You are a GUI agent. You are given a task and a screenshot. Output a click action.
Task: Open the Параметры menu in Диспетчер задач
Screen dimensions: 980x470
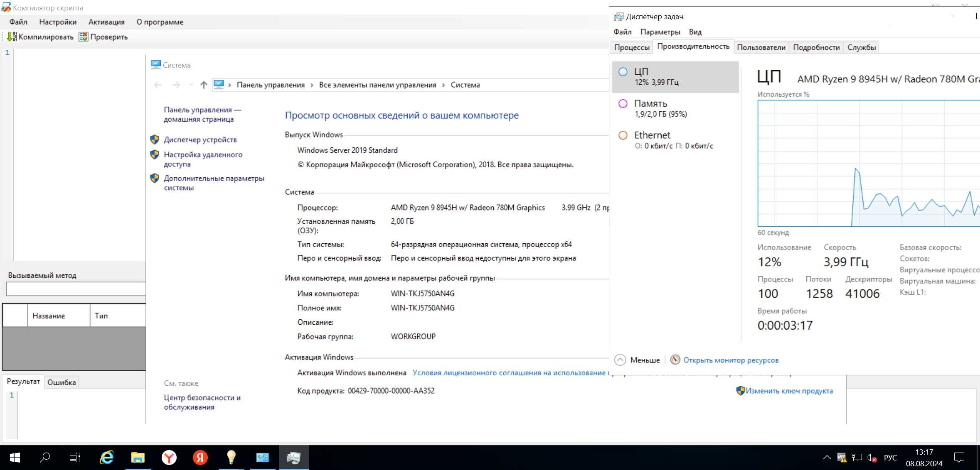(x=660, y=32)
